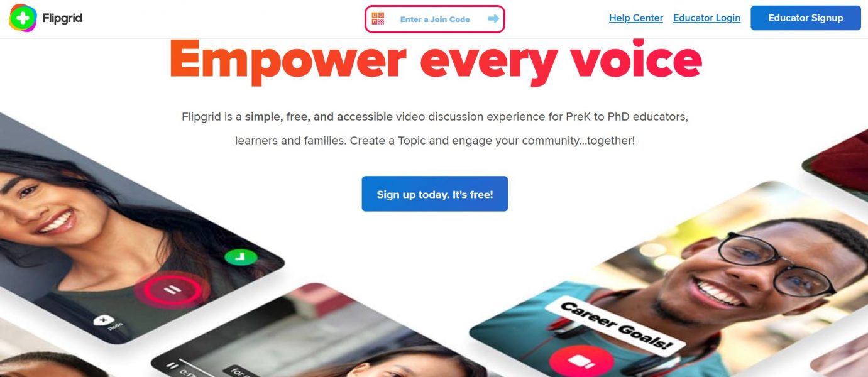Click the red pause recording button
Viewport: 868px width, 377px height.
173,290
